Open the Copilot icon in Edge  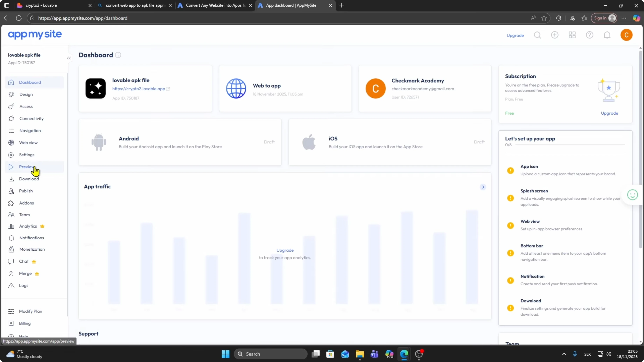click(x=636, y=18)
